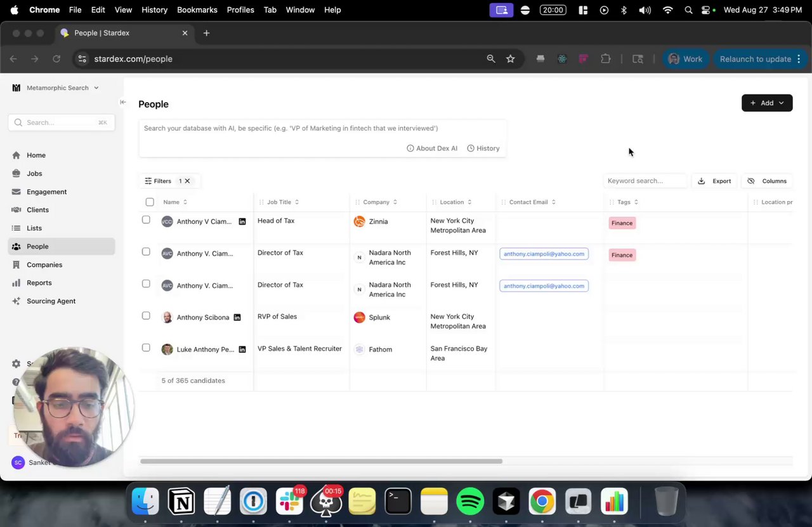Screen dimensions: 812x527
Task: Collapse the left sidebar with the arrow icon
Action: pos(123,102)
